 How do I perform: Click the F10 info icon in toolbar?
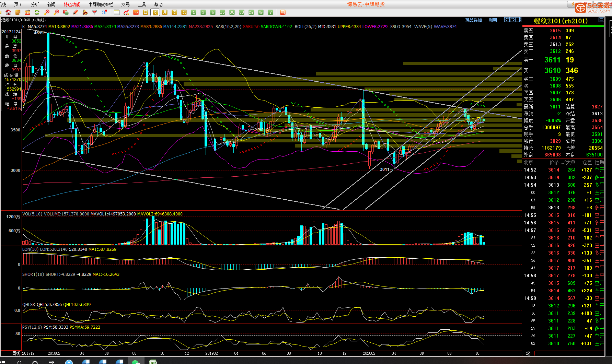pyautogui.click(x=27, y=12)
